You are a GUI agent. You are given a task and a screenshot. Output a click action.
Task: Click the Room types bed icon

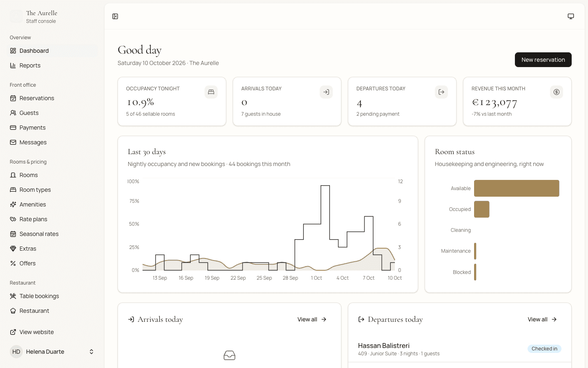coord(13,190)
